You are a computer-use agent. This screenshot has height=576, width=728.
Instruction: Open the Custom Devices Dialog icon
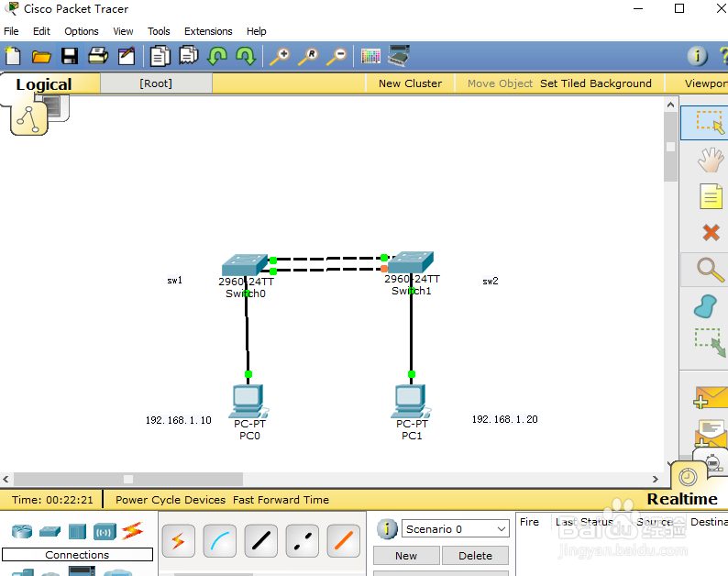(x=399, y=55)
